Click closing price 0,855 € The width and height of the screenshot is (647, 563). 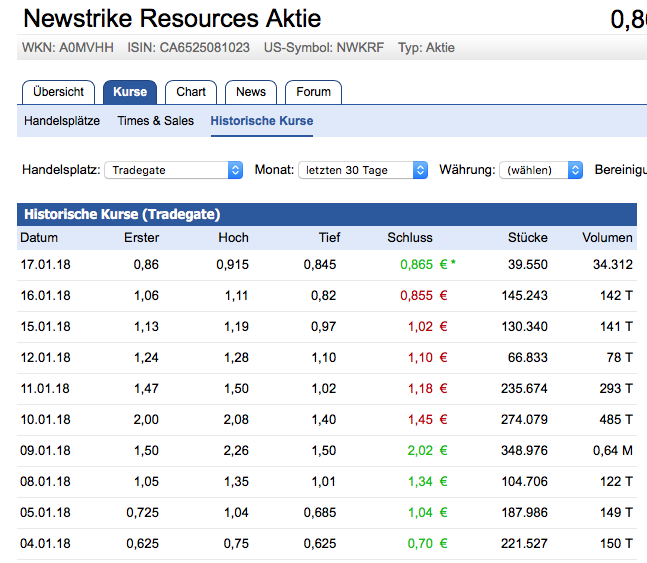(x=424, y=296)
